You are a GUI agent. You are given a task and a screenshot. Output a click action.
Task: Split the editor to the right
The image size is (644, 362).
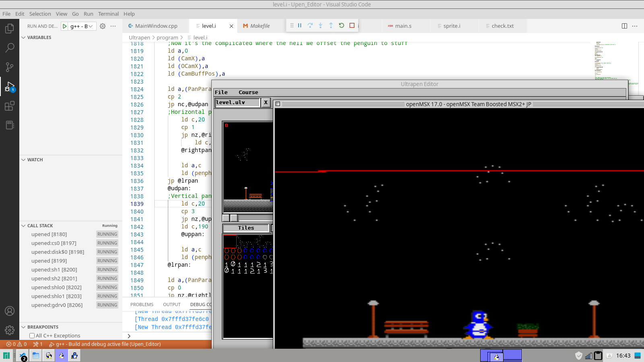coord(624,26)
